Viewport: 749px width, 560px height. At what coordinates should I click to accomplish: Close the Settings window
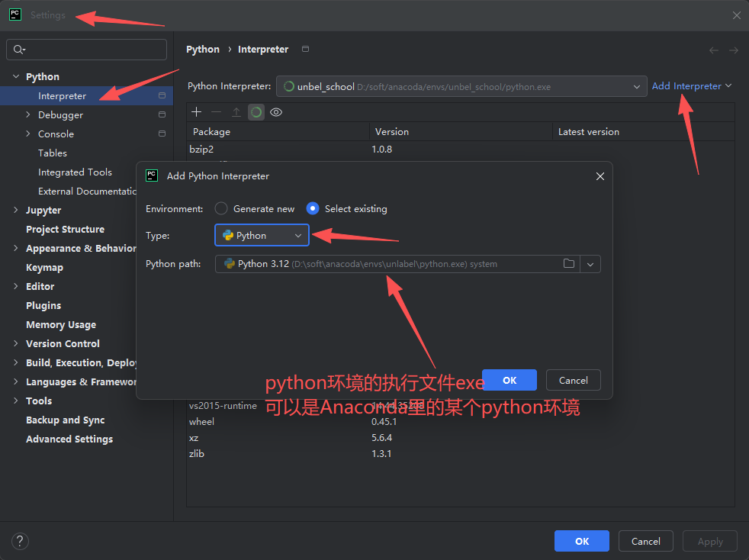click(x=737, y=15)
